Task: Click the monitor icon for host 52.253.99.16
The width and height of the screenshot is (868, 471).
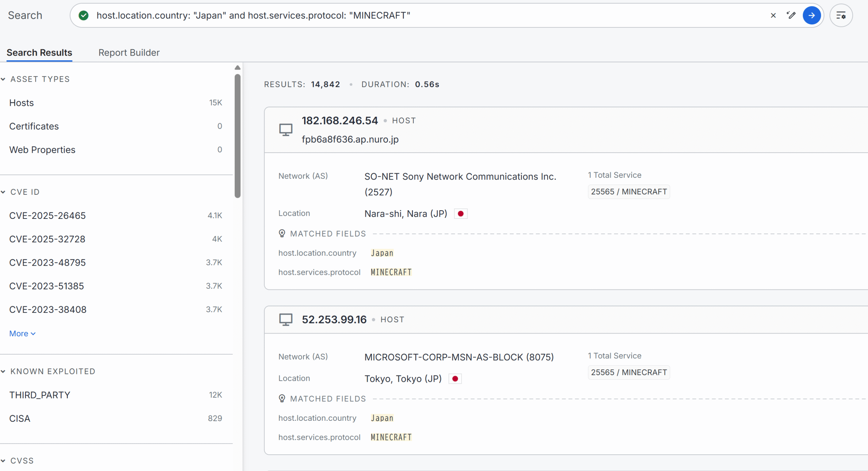Action: [x=285, y=319]
